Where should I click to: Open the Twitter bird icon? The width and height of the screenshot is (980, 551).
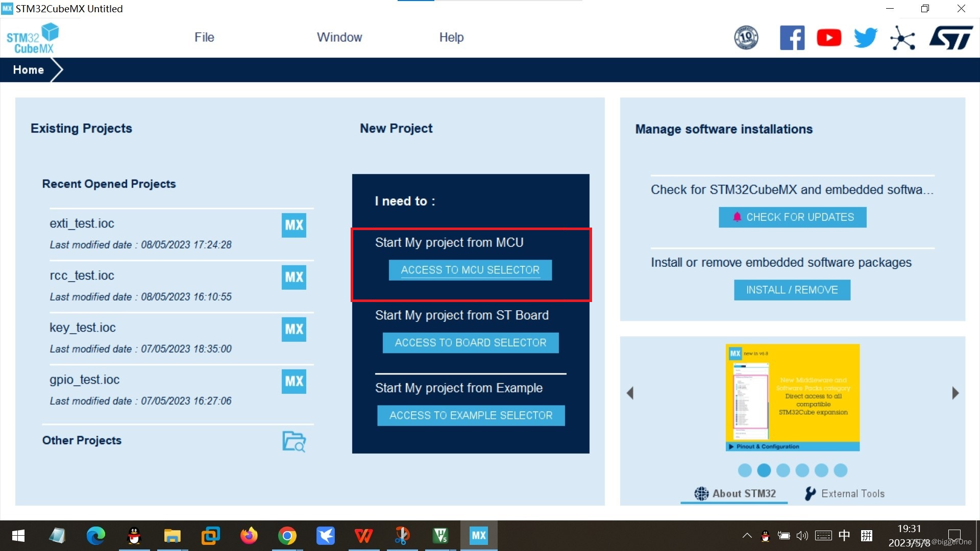pyautogui.click(x=866, y=38)
